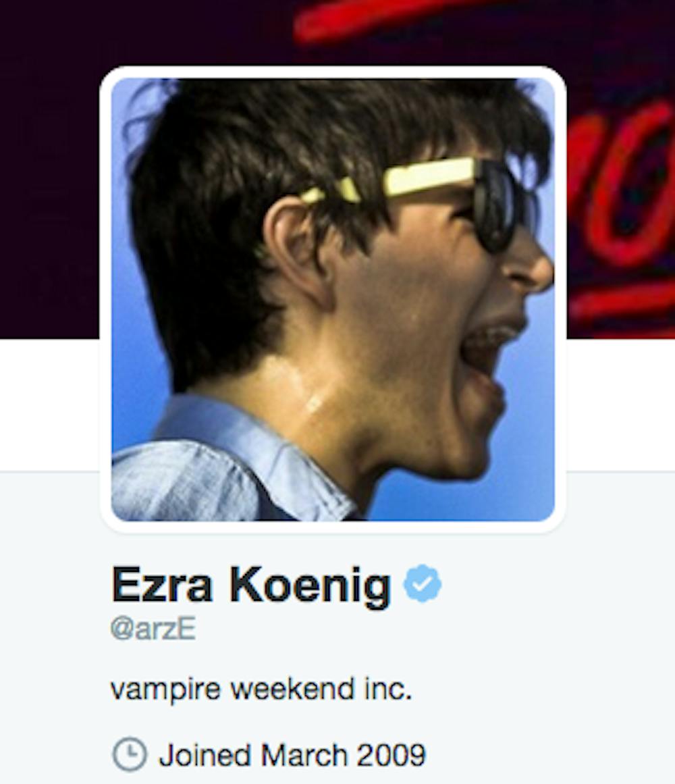675x784 pixels.
Task: Open Ezra Koenig's profile photo
Action: tap(333, 300)
